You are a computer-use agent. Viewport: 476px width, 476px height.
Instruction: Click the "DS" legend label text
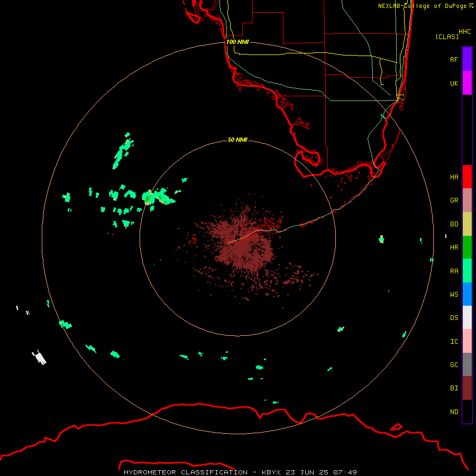coord(454,318)
